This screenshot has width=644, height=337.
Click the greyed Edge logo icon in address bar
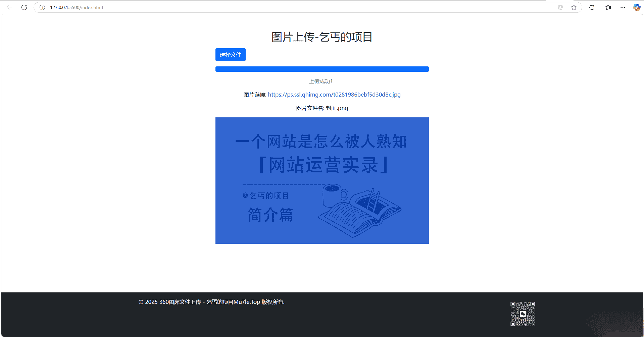coord(560,7)
